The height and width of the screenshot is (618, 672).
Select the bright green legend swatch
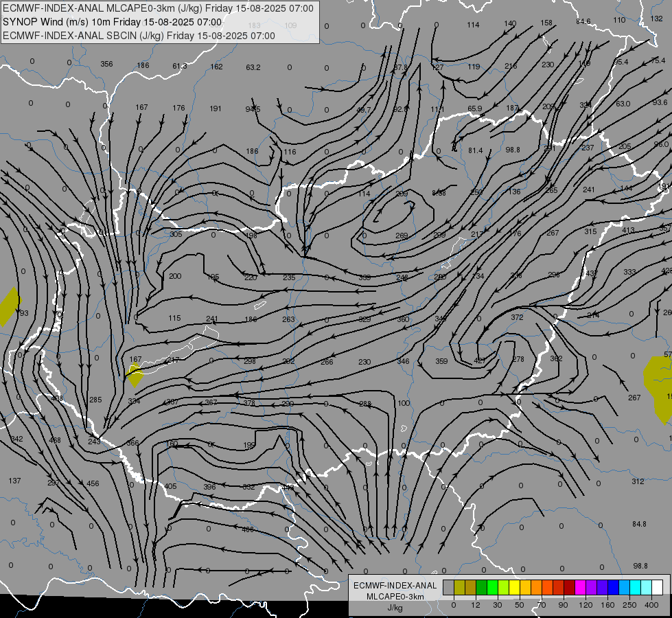coord(492,587)
